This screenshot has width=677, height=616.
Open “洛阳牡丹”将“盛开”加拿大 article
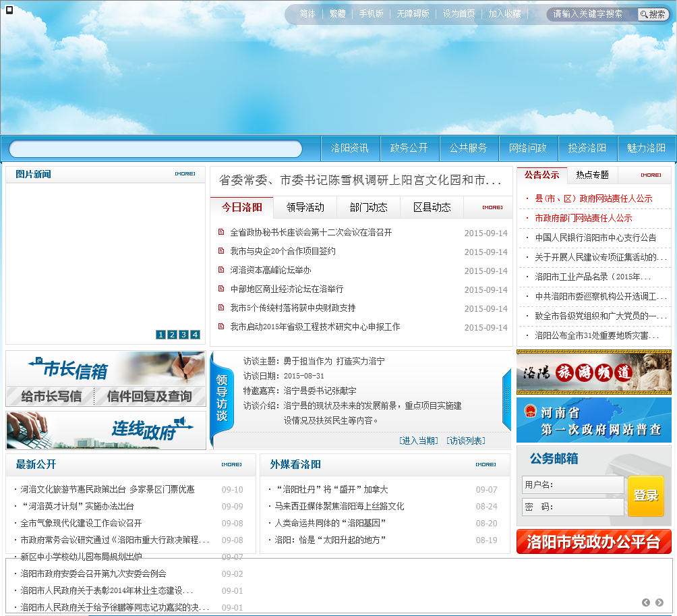332,489
